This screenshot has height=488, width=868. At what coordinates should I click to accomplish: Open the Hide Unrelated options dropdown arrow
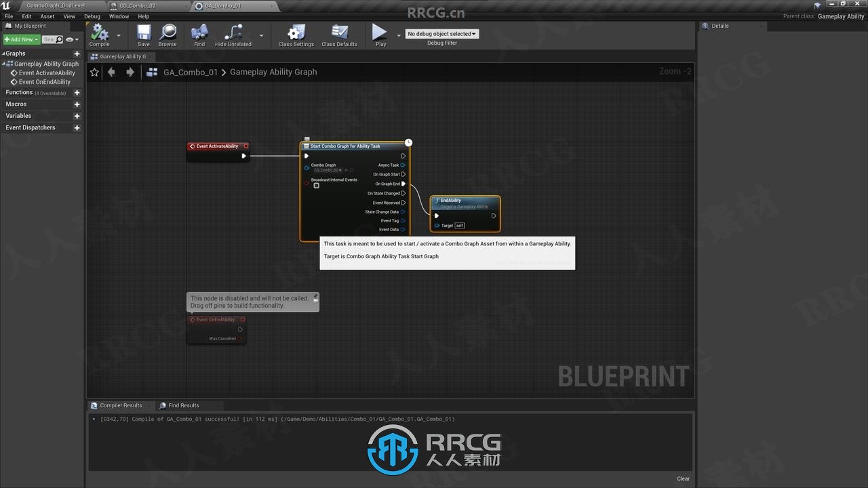261,35
